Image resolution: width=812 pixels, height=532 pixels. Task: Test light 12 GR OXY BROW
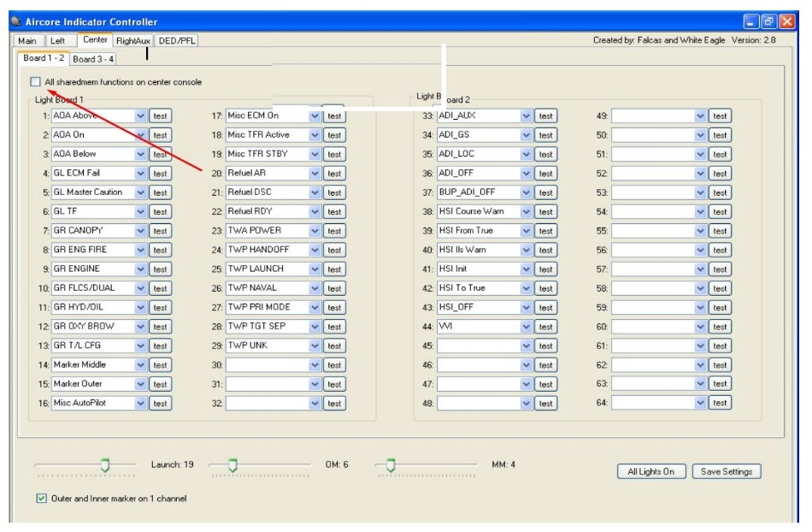[160, 327]
